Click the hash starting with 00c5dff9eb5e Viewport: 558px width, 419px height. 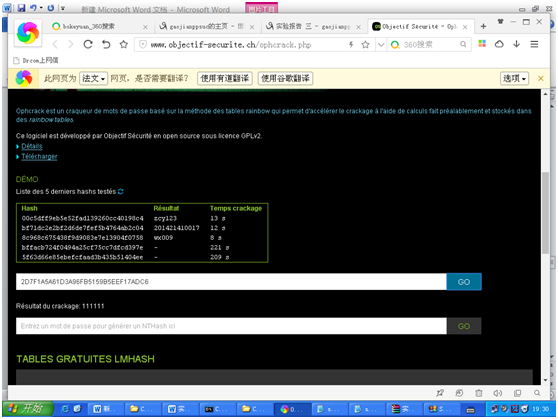click(83, 218)
